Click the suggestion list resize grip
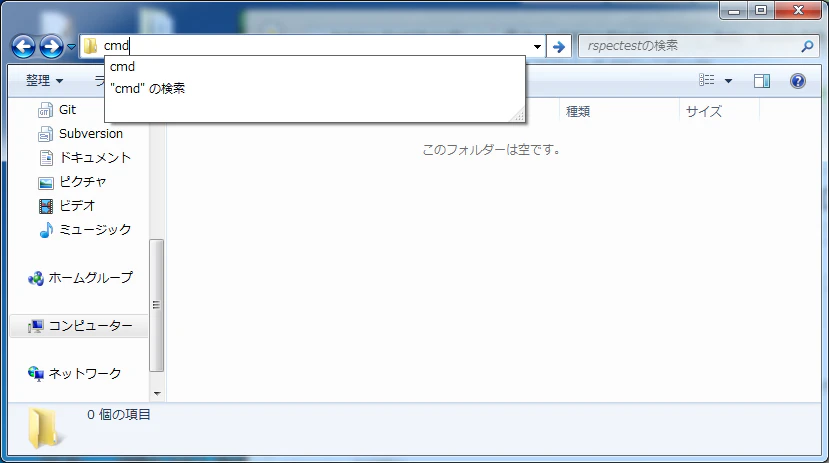Viewport: 829px width, 463px height. [518, 115]
